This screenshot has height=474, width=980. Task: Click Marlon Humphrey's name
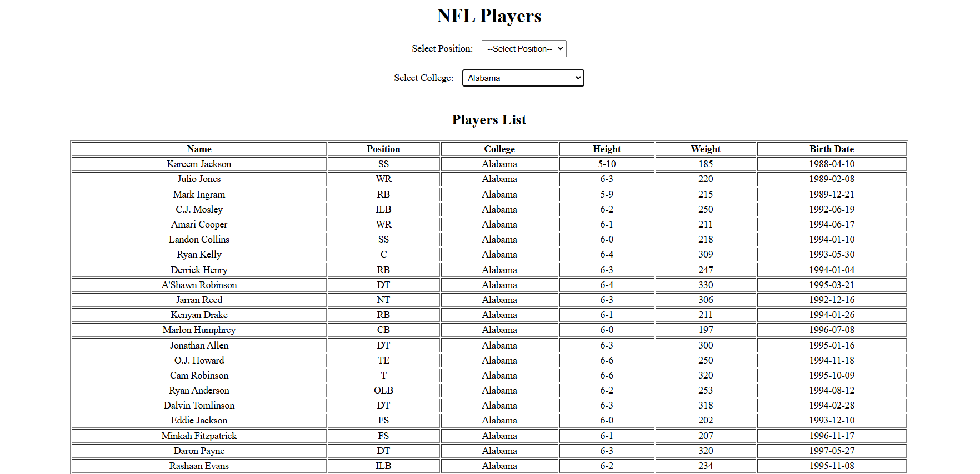(199, 330)
